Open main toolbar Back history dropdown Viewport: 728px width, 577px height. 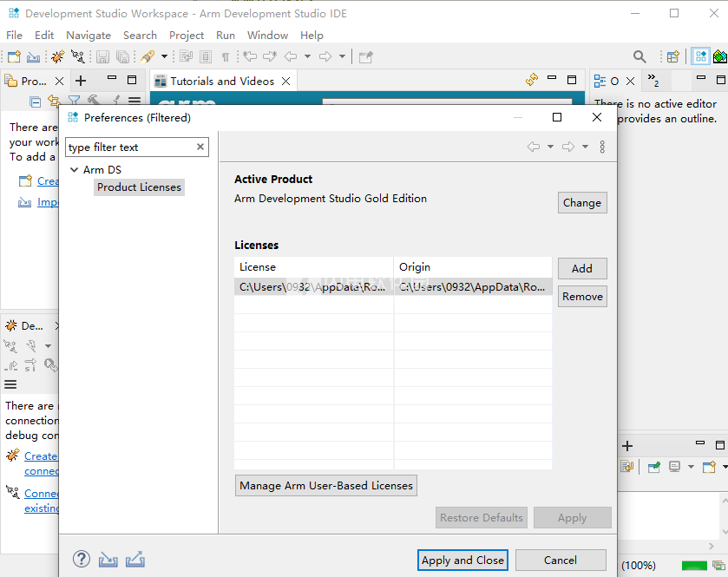pos(307,56)
